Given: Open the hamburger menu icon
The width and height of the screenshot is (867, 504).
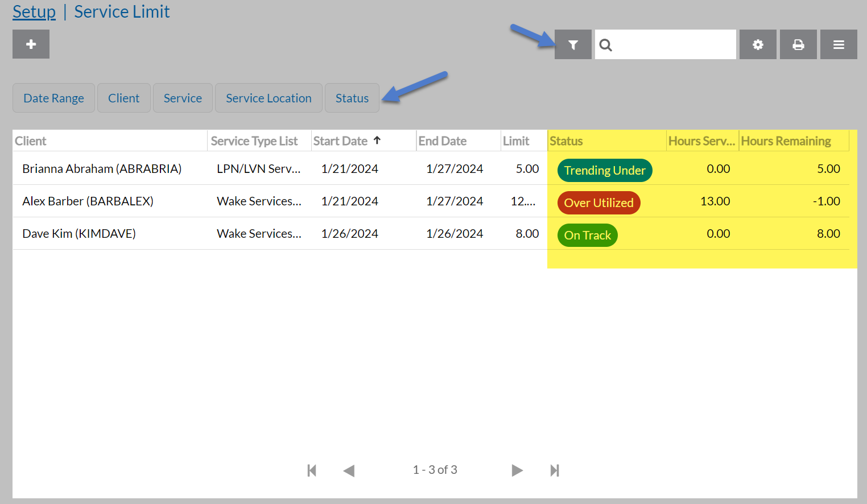Looking at the screenshot, I should coord(839,44).
